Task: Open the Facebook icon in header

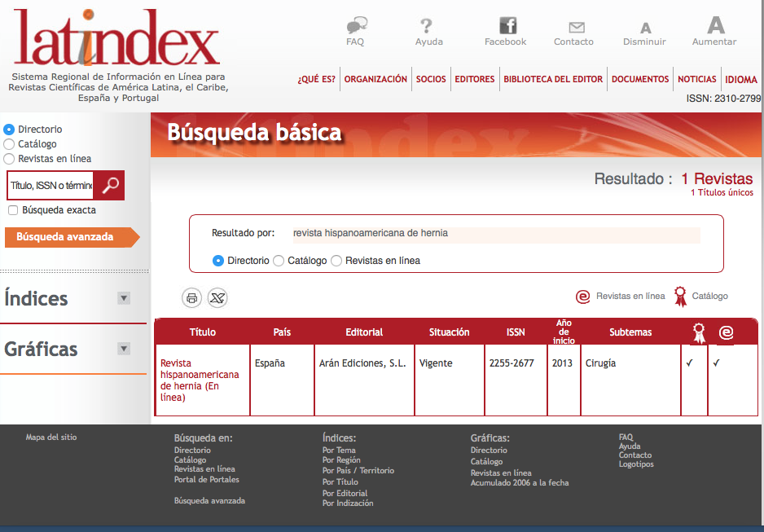Action: click(507, 25)
